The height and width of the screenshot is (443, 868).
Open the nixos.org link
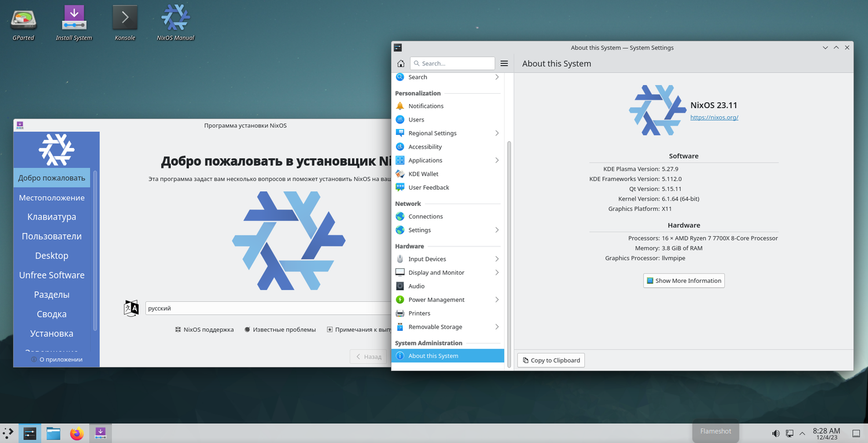click(x=714, y=117)
